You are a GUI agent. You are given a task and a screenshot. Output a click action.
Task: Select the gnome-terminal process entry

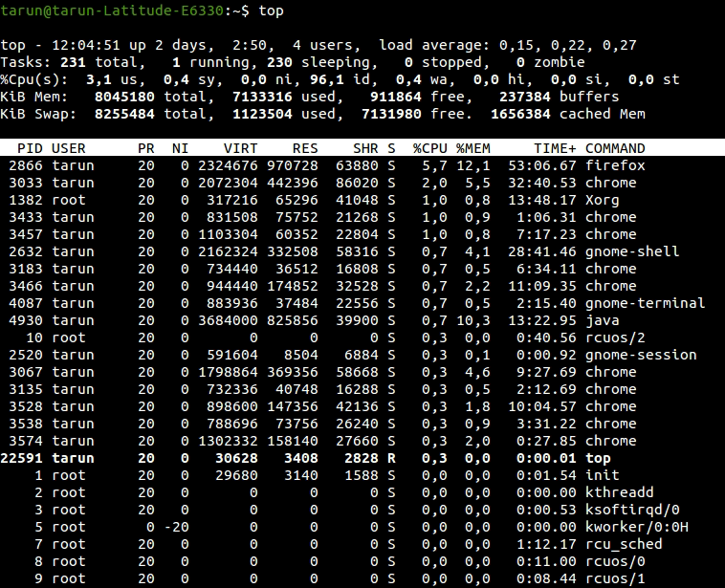645,303
